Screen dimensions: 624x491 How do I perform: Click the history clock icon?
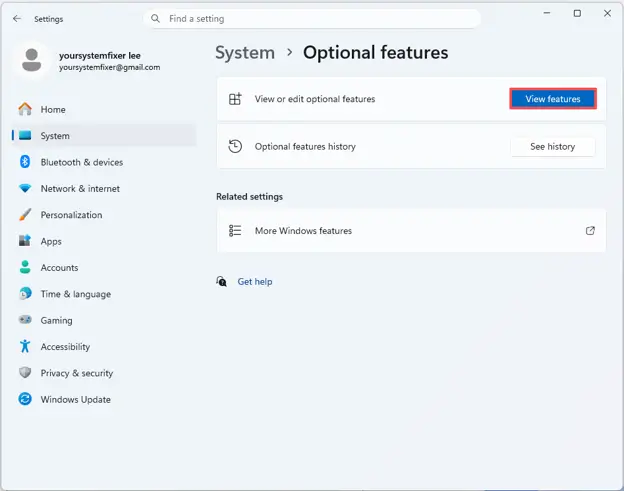(x=235, y=146)
